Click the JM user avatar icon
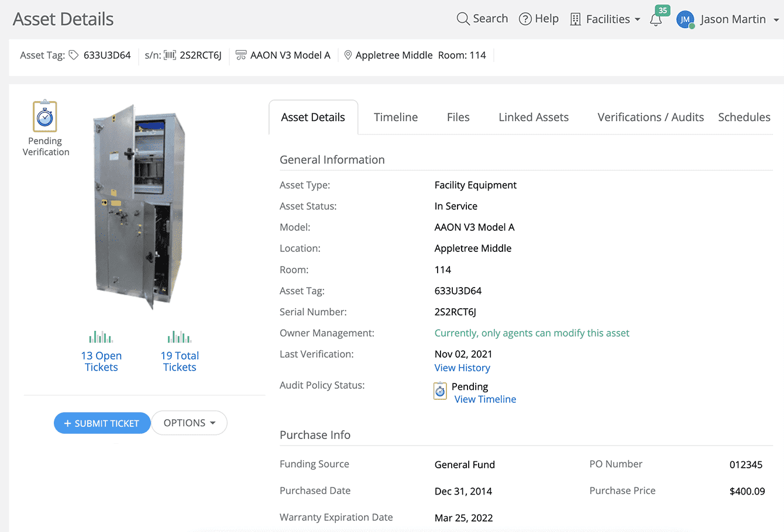Screen dimensions: 784x532 tap(685, 19)
